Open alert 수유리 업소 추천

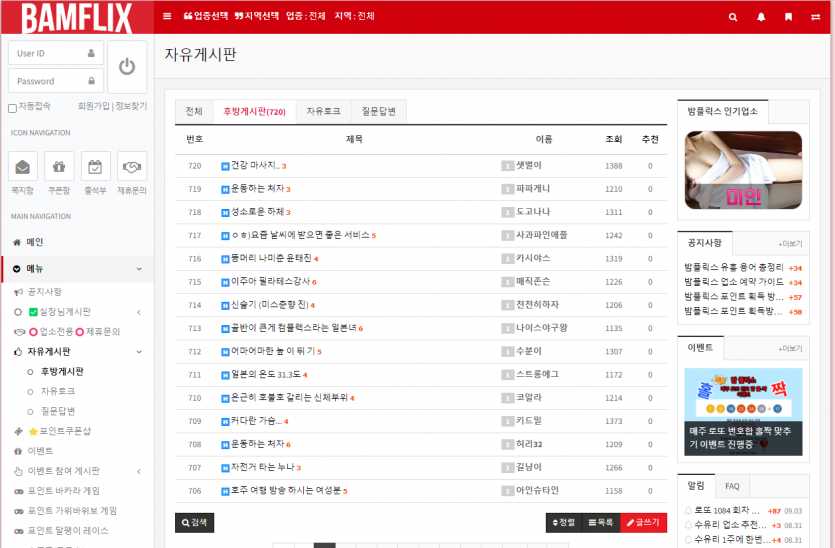click(x=730, y=525)
